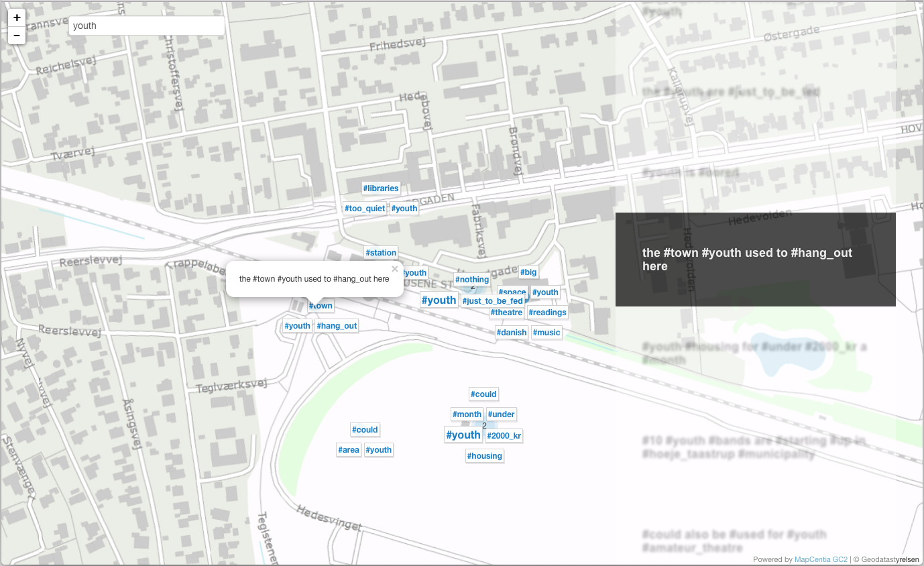Click the large #youth tag beside #2000_kr
Image resolution: width=924 pixels, height=566 pixels.
pos(463,435)
